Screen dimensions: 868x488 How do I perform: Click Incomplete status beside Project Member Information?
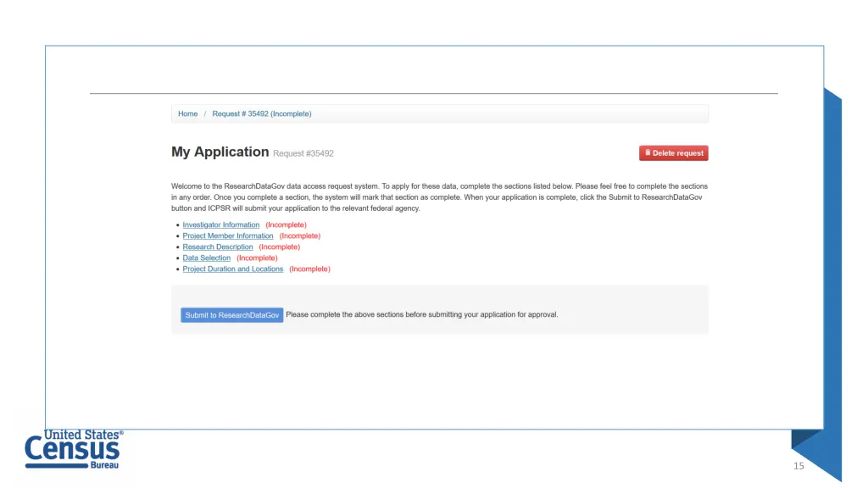pyautogui.click(x=300, y=236)
